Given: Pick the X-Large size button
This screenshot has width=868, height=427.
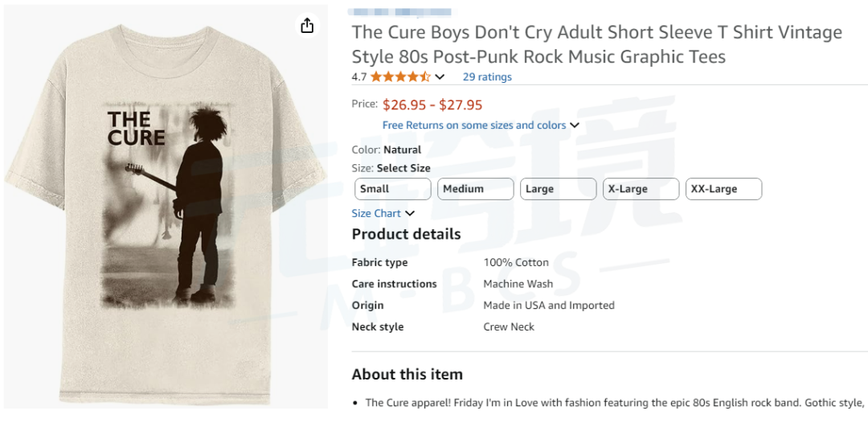Looking at the screenshot, I should (641, 189).
